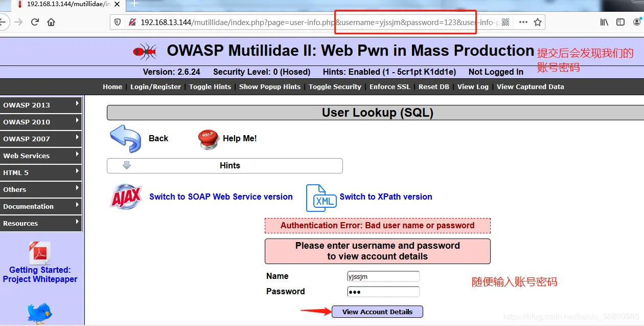Screen dimensions: 644x326
Task: Open page actions three-dot menu
Action: click(x=523, y=22)
